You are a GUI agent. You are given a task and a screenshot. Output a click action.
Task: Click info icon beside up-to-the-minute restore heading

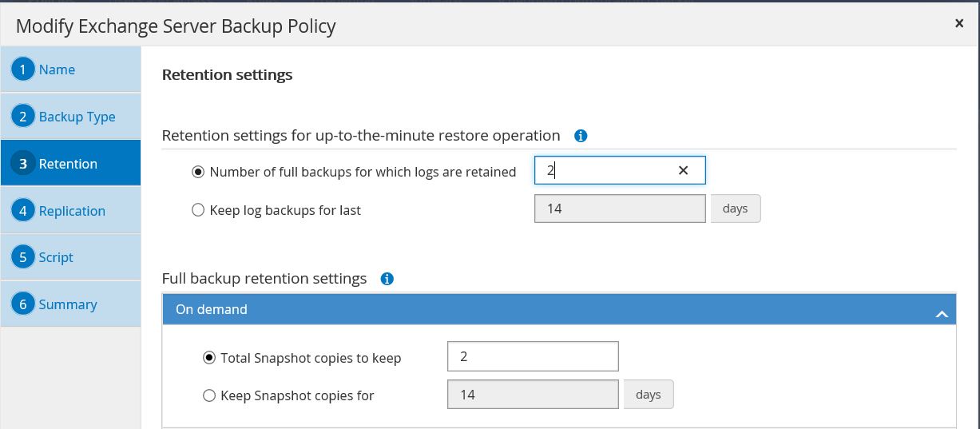[x=581, y=136]
